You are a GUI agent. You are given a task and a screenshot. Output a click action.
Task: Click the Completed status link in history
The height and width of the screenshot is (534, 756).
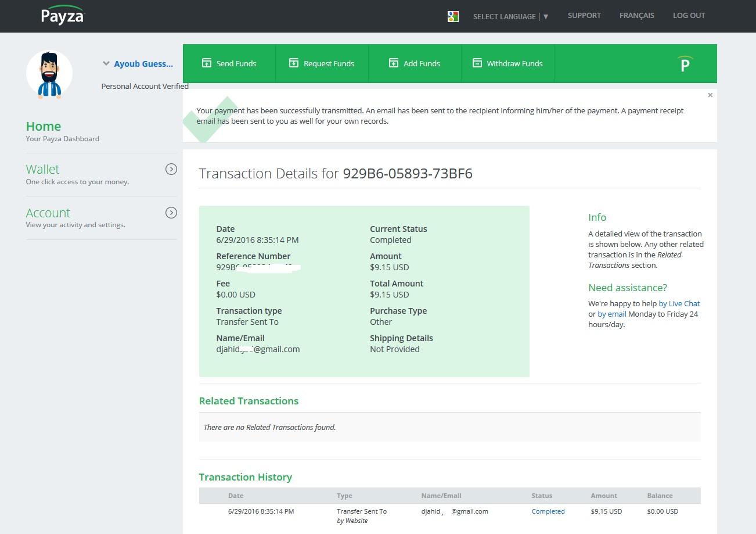548,511
